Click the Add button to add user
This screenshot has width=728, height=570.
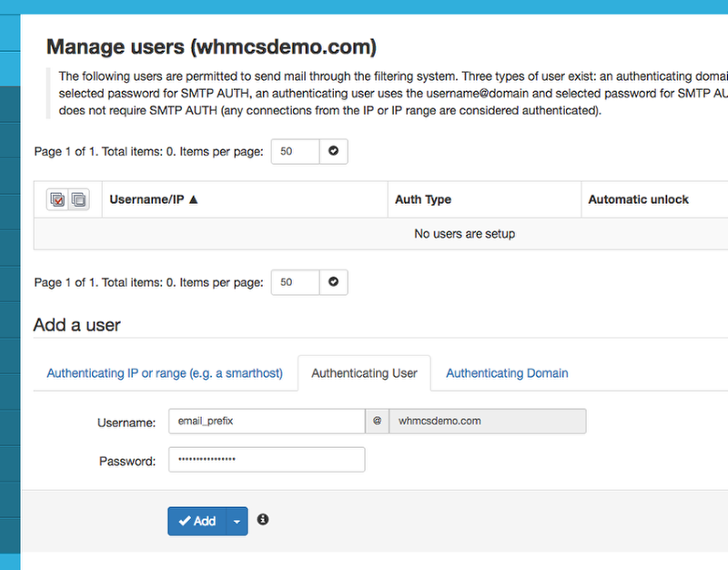tap(197, 522)
